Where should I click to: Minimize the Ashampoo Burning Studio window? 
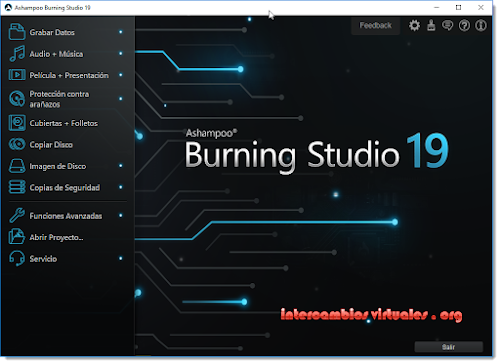437,7
